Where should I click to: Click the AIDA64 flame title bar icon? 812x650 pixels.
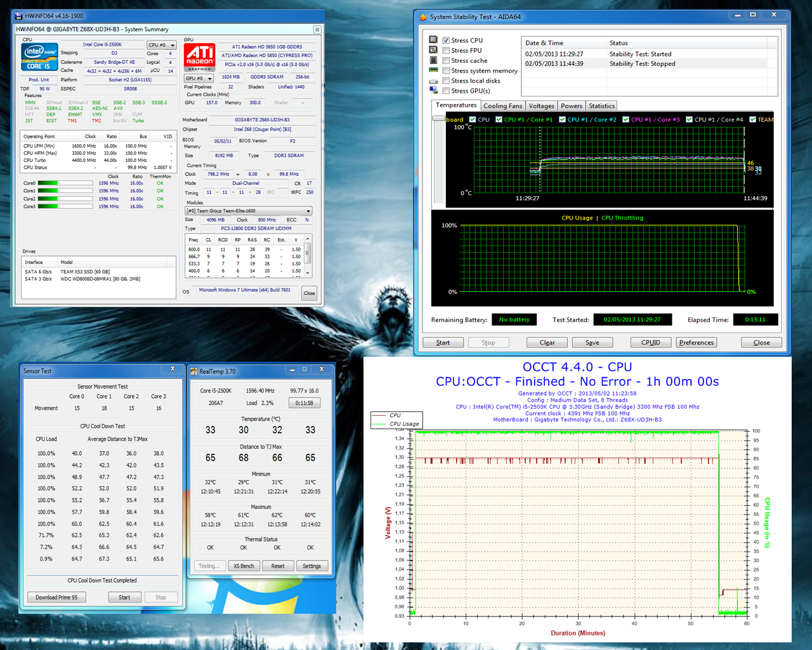(x=423, y=17)
